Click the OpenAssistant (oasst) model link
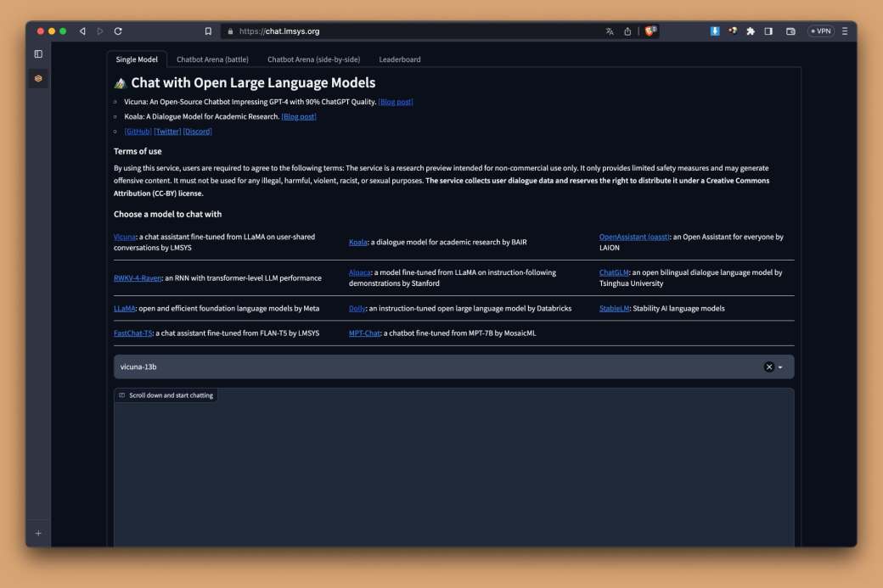Screen dimensions: 883x588 [634, 237]
